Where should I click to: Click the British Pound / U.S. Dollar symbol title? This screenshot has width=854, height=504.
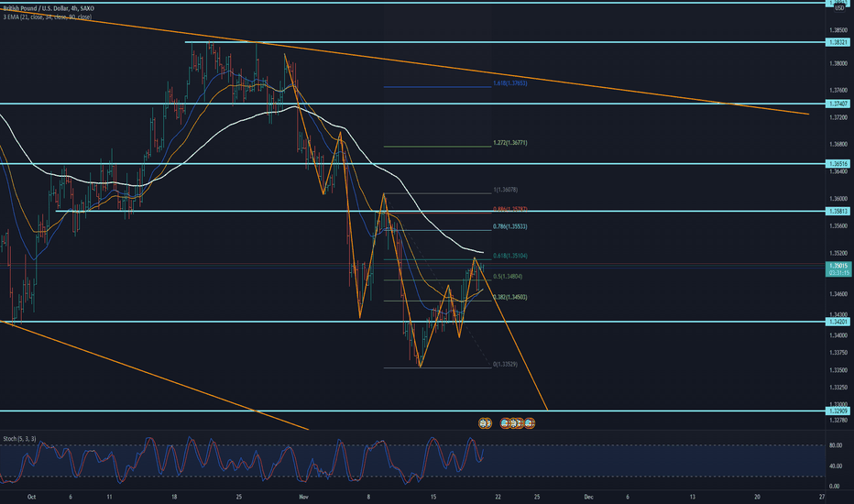tap(49, 9)
